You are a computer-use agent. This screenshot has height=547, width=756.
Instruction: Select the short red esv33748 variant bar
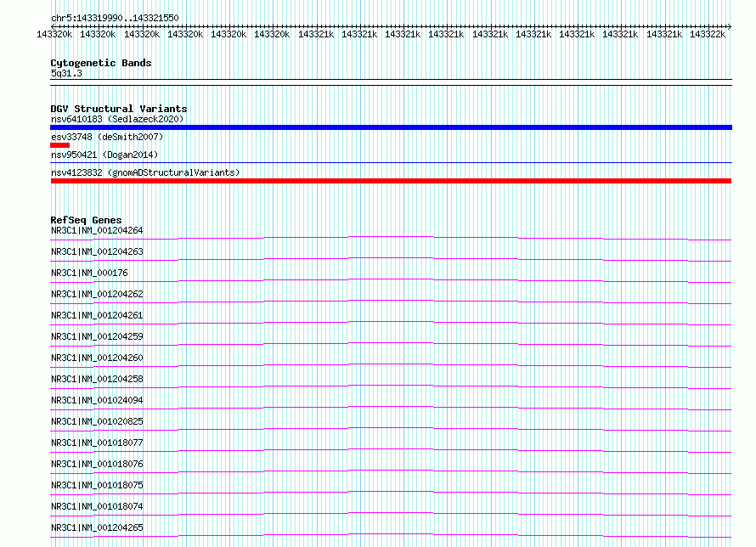click(59, 145)
